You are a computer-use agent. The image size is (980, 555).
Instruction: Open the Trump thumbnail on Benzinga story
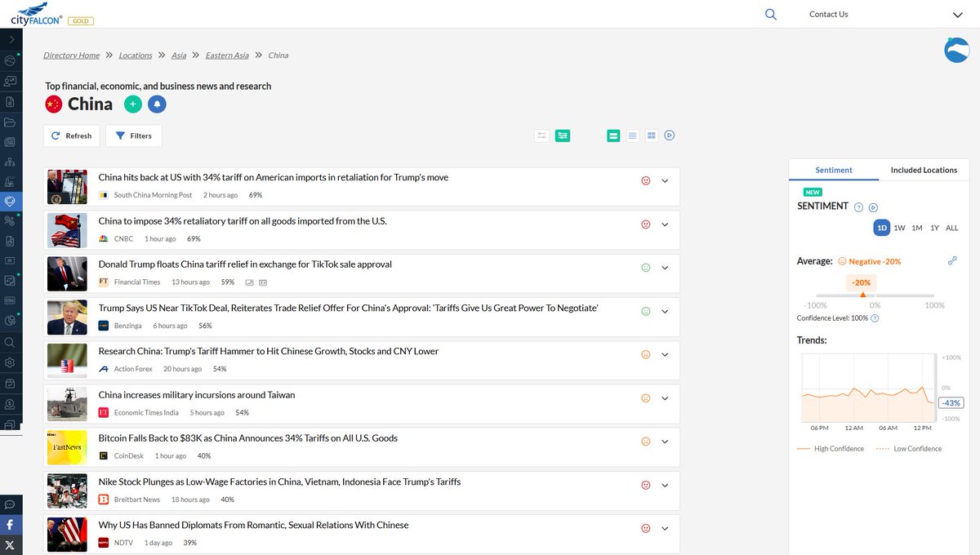(x=67, y=317)
